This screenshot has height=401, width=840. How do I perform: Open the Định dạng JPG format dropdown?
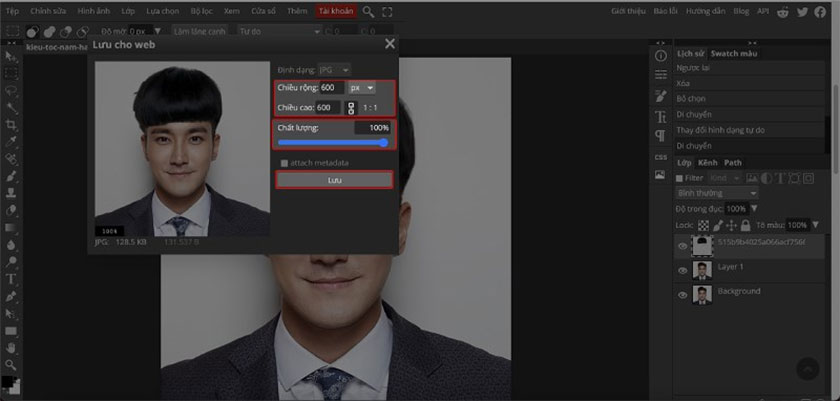point(334,70)
